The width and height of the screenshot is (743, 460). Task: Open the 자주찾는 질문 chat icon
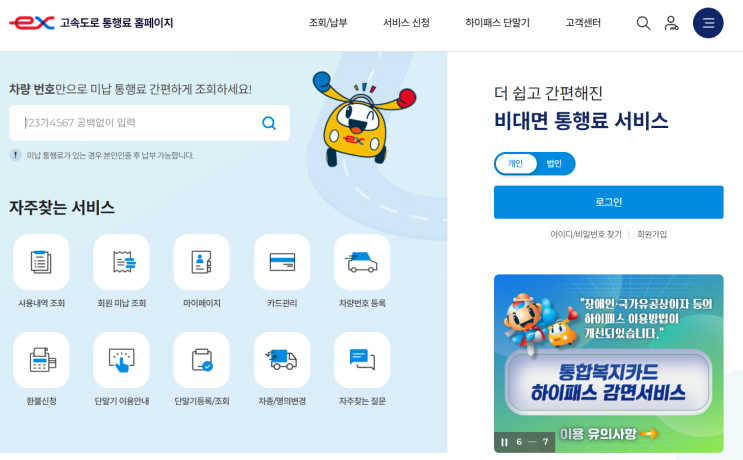pos(362,360)
